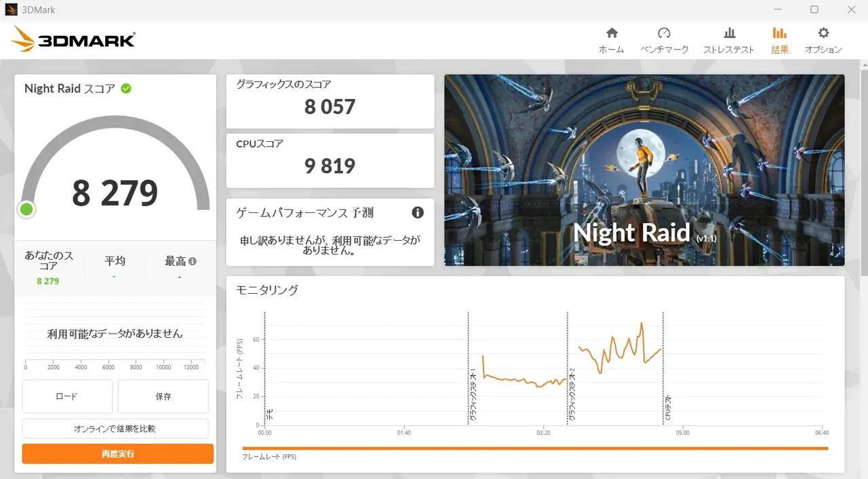
Task: Click the Night Raid preview image
Action: tap(644, 170)
